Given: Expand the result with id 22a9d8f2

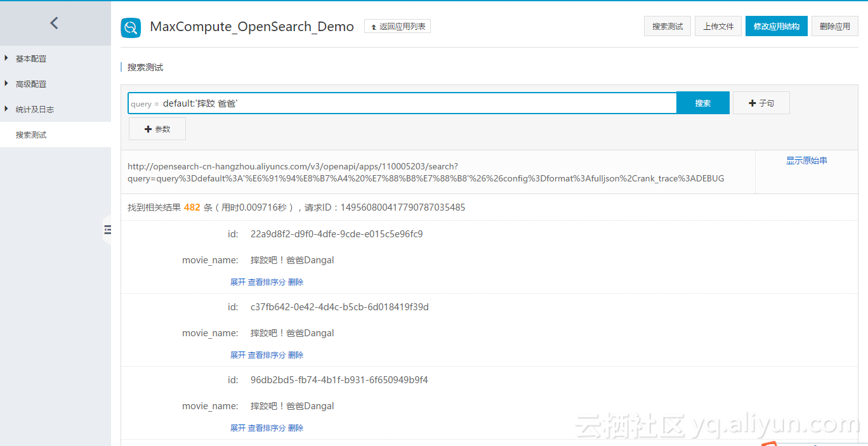Looking at the screenshot, I should coord(238,282).
